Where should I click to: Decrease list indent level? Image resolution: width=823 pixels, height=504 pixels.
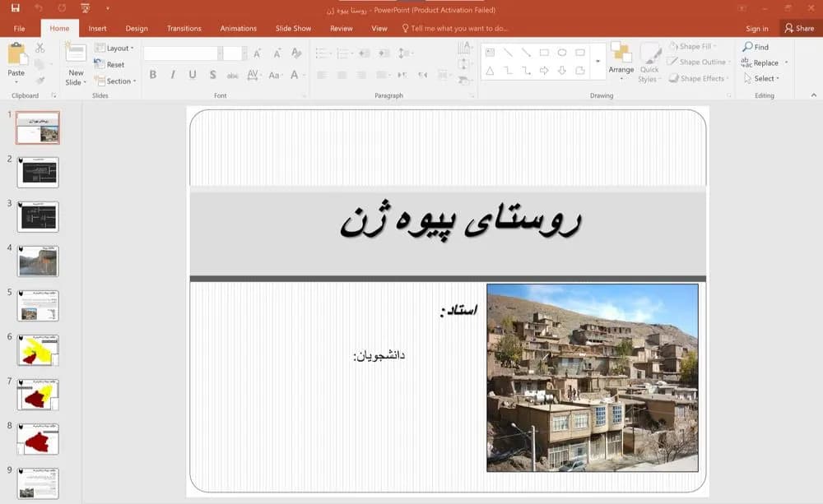(365, 53)
